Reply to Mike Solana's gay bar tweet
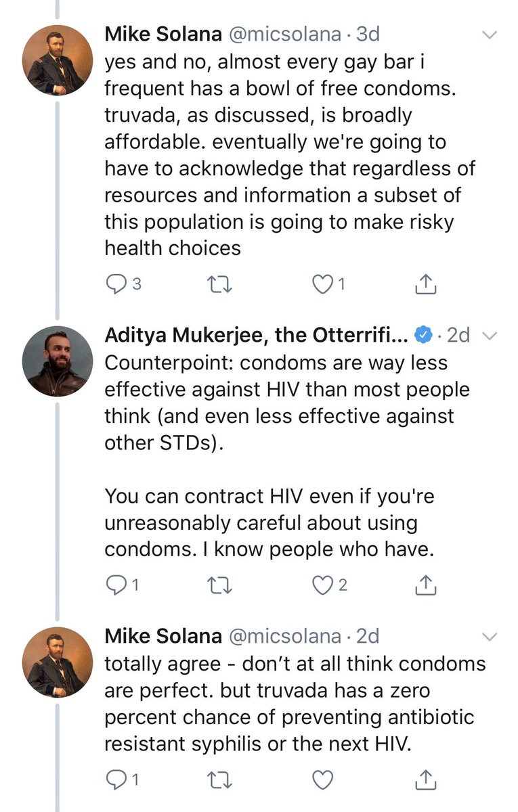The width and height of the screenshot is (518, 812). point(116,285)
